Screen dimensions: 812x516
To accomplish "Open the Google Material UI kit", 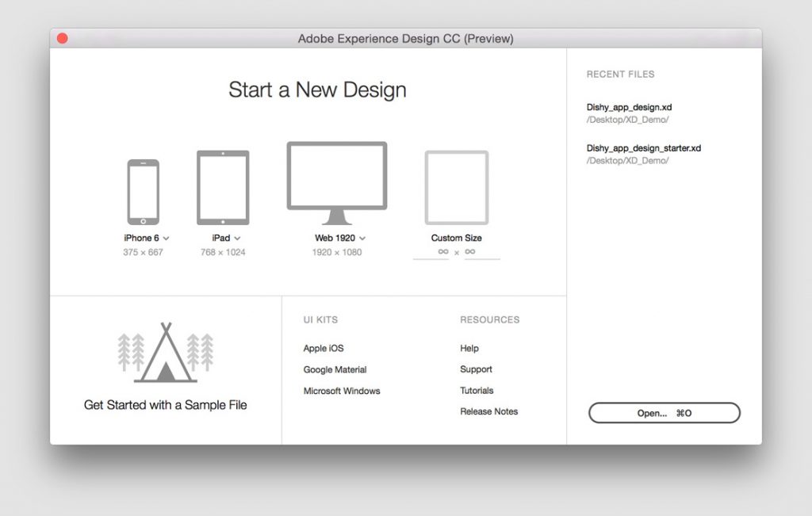I will tap(334, 369).
